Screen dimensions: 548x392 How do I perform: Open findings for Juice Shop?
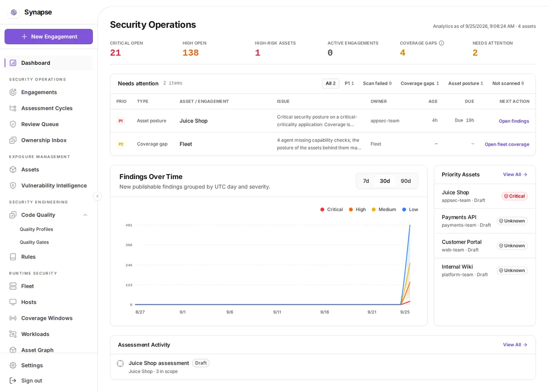[514, 121]
